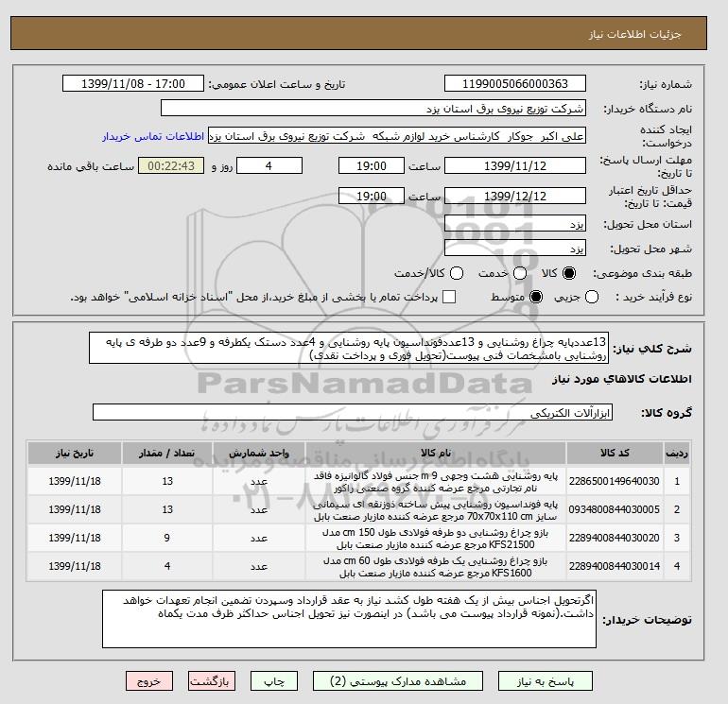This screenshot has height=704, width=728.
Task: Click the شرح کلی نیاز description box
Action: (349, 348)
